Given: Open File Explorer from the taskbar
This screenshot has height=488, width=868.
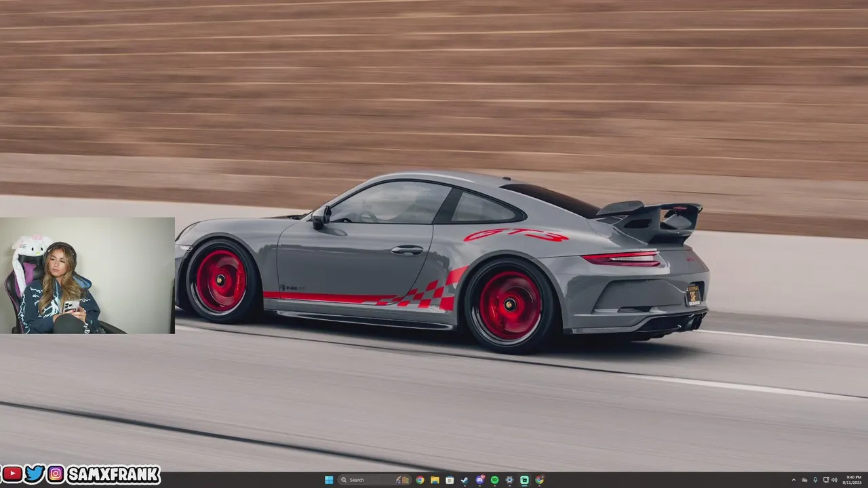Looking at the screenshot, I should [435, 480].
